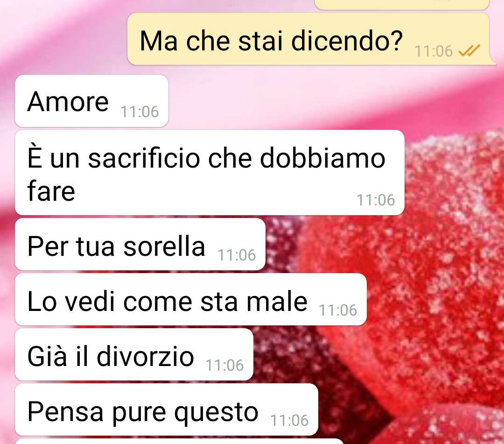Tap the 'Già il divorzio' message
The height and width of the screenshot is (444, 504).
click(x=134, y=354)
